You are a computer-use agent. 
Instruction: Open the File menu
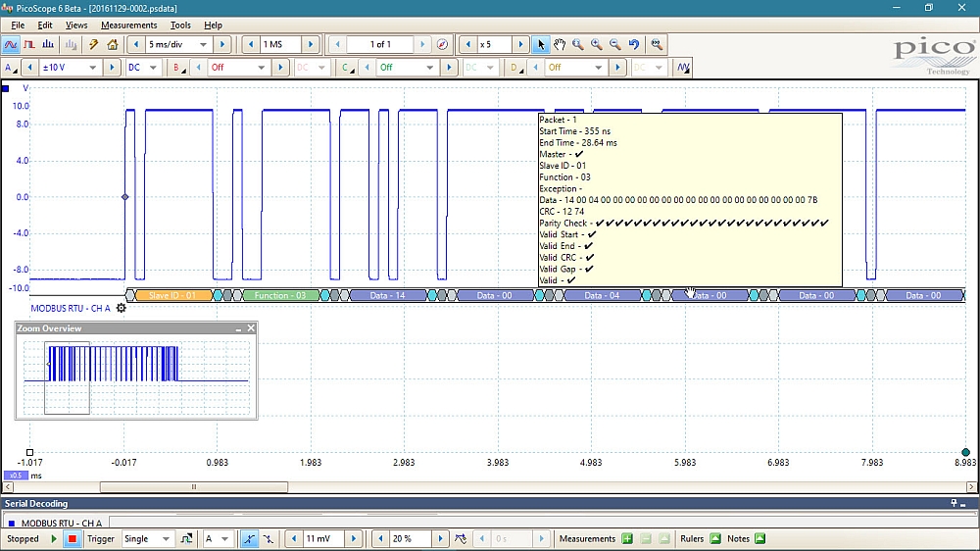click(18, 25)
